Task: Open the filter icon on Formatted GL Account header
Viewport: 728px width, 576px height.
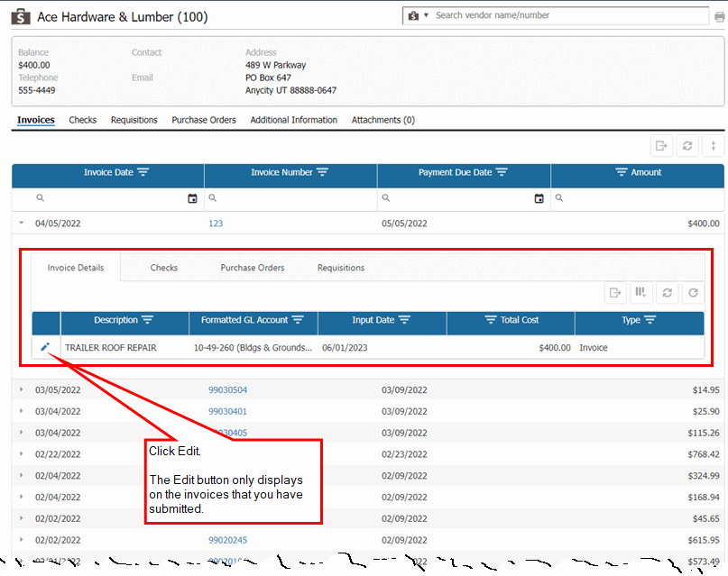Action: [x=298, y=320]
